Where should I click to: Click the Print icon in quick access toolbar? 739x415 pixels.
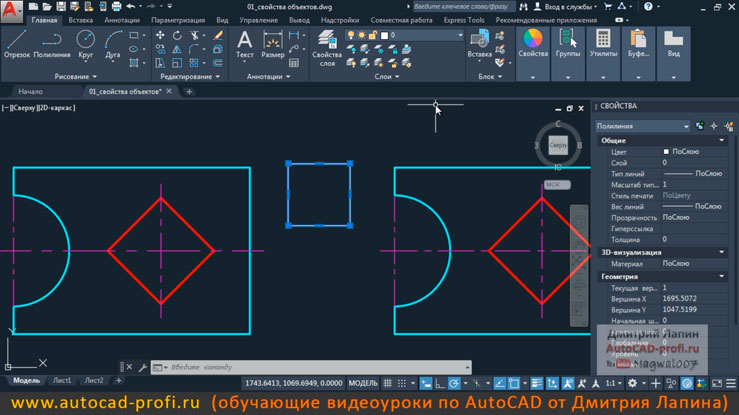coord(116,7)
